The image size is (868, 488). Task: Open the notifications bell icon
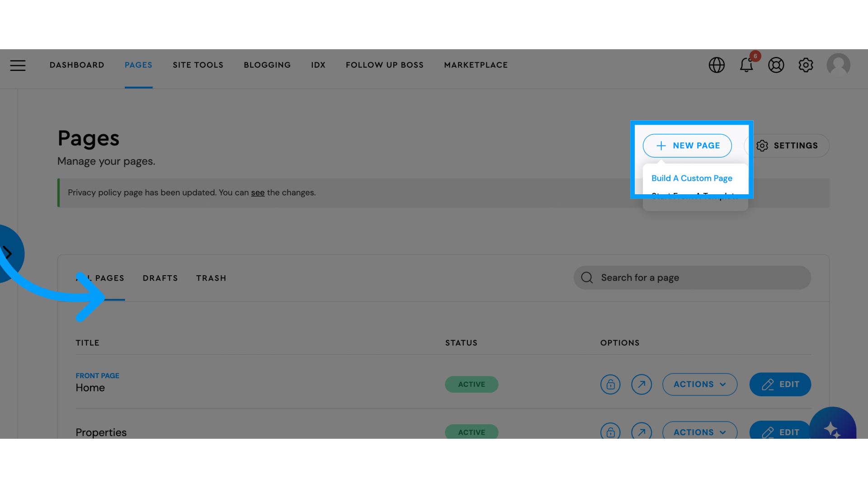(747, 64)
